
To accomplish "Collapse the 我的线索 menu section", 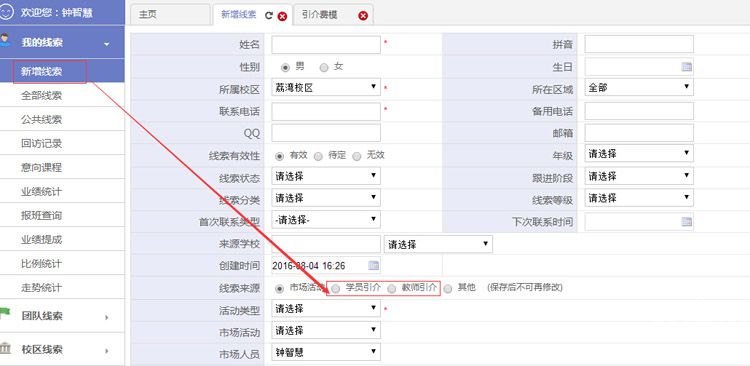I will tap(106, 44).
